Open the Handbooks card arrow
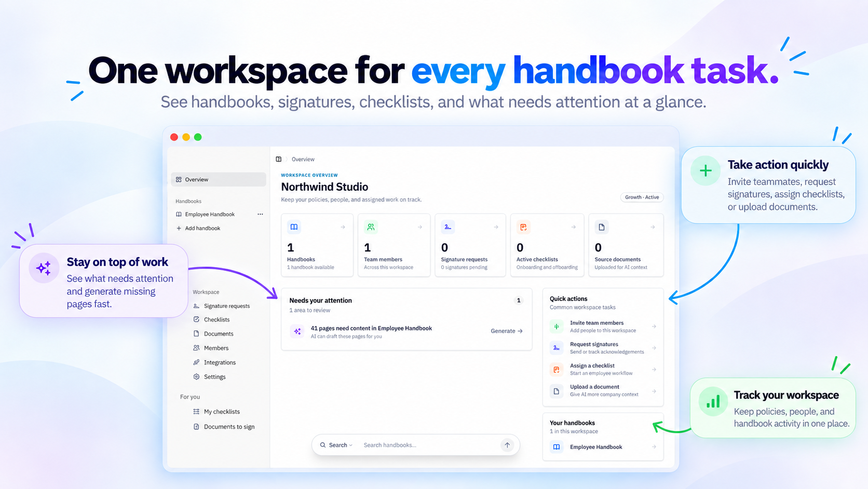This screenshot has width=868, height=489. pyautogui.click(x=343, y=227)
